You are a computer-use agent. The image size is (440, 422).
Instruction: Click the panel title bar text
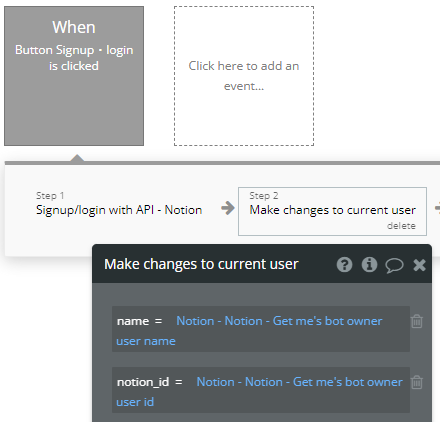[201, 264]
